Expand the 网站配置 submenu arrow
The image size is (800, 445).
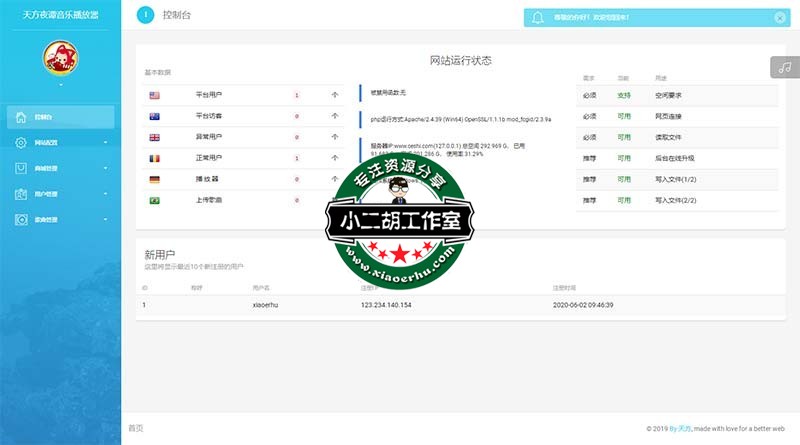(105, 143)
